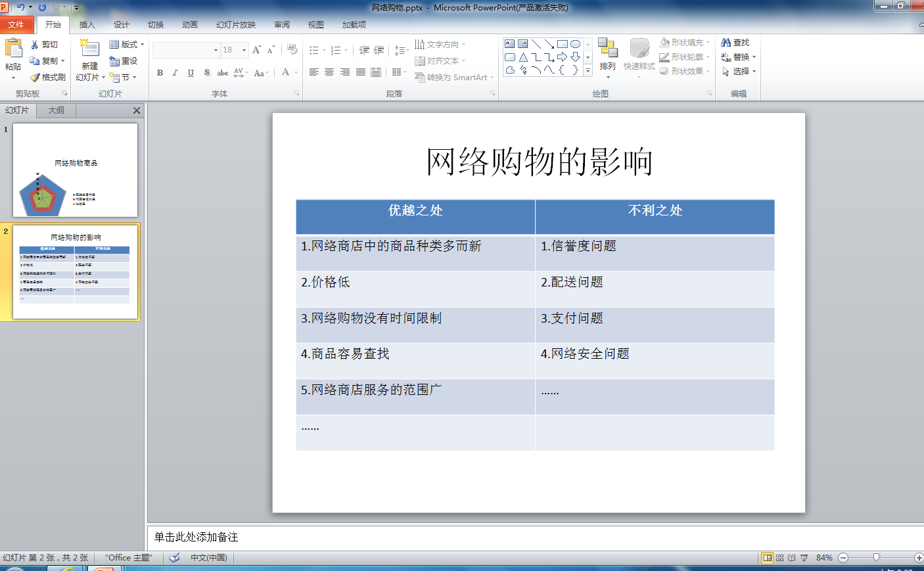Align text right

coord(345,72)
